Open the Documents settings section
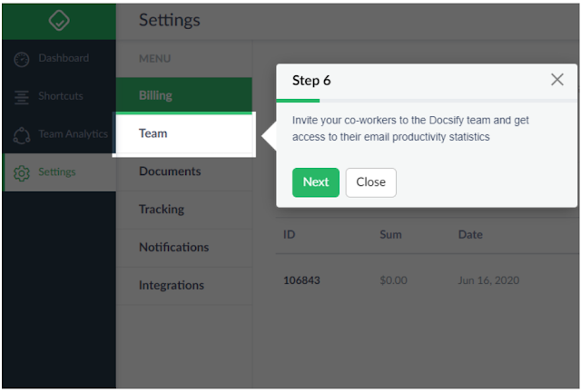 [170, 171]
